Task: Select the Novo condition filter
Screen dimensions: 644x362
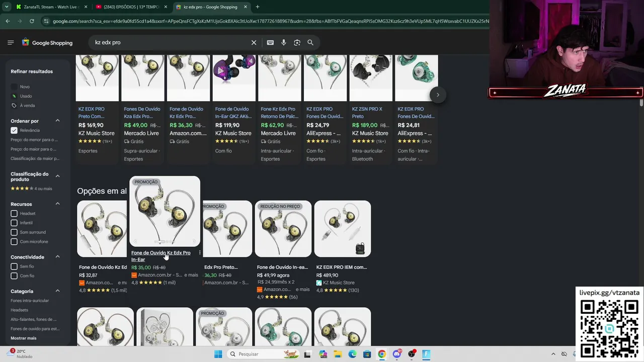Action: coord(20,86)
